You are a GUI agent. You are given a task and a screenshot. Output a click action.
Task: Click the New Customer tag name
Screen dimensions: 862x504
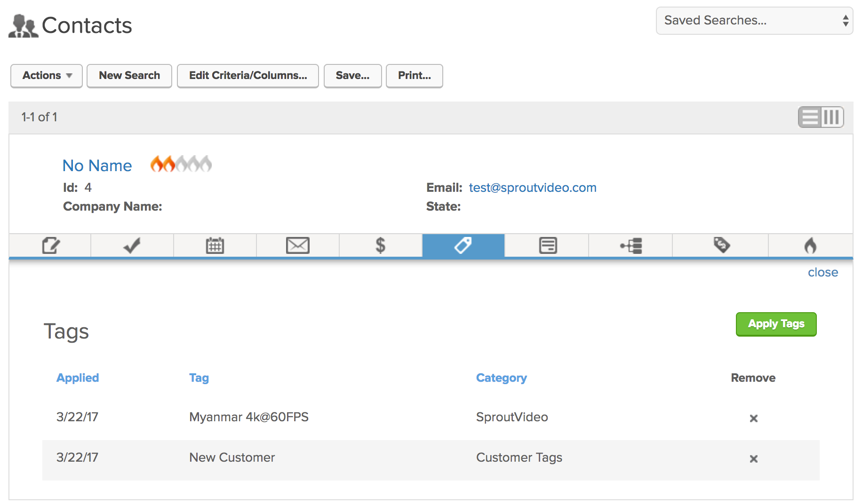[x=232, y=457]
